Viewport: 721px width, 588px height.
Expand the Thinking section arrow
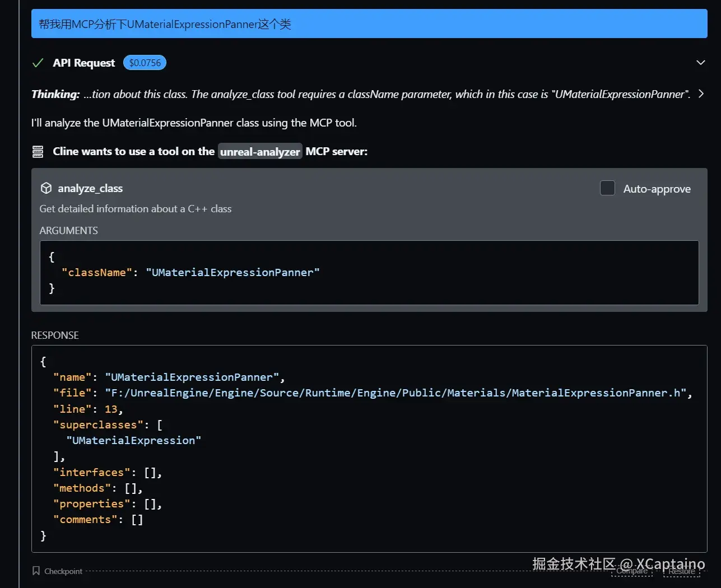coord(701,94)
